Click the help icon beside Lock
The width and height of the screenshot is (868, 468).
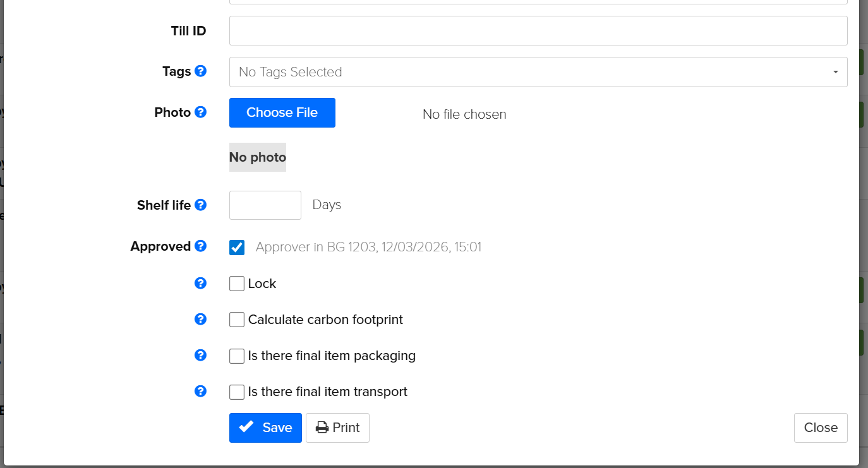[x=200, y=283]
